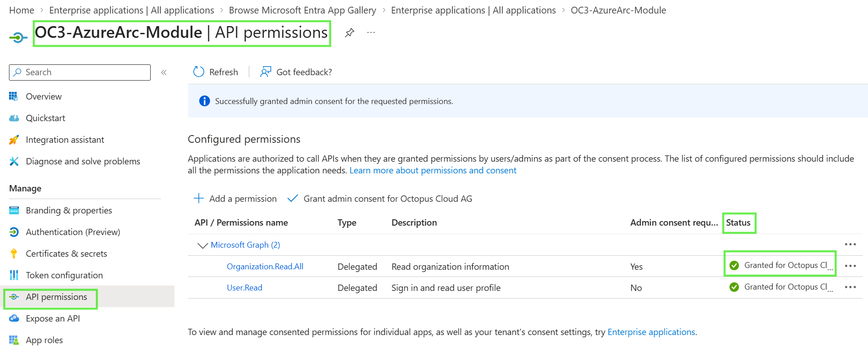Click the Configured permissions heading
This screenshot has width=868, height=349.
(x=244, y=139)
